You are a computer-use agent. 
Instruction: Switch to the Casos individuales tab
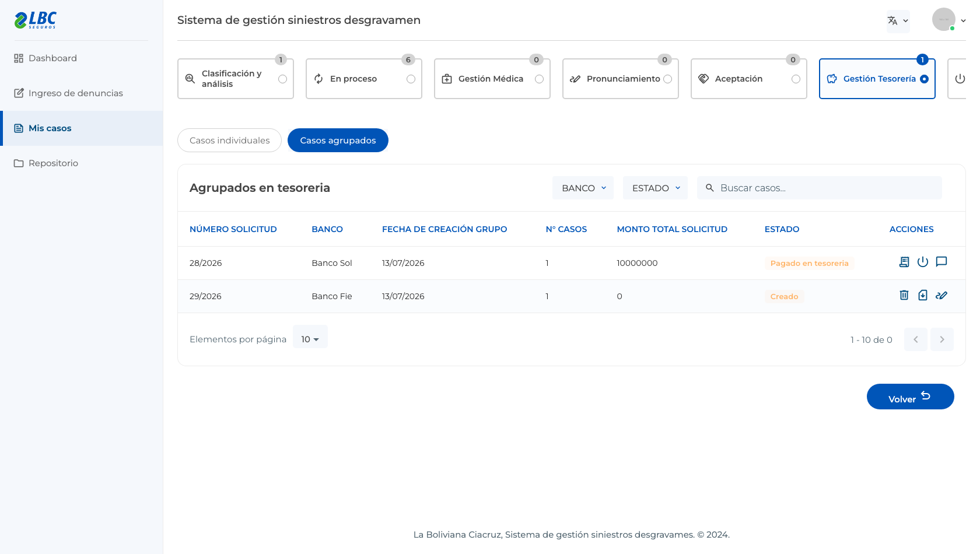pyautogui.click(x=229, y=140)
